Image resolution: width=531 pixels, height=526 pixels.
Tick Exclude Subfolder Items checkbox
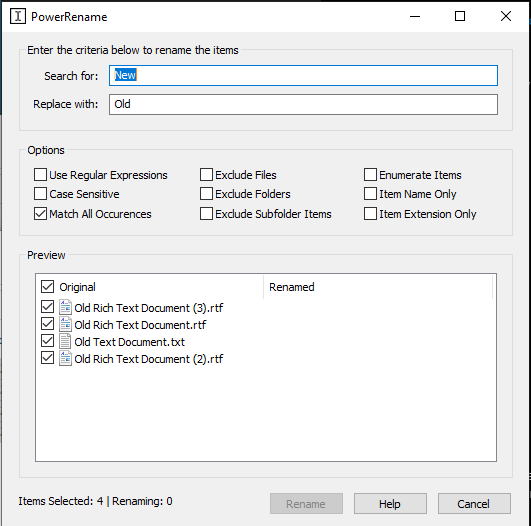(206, 214)
